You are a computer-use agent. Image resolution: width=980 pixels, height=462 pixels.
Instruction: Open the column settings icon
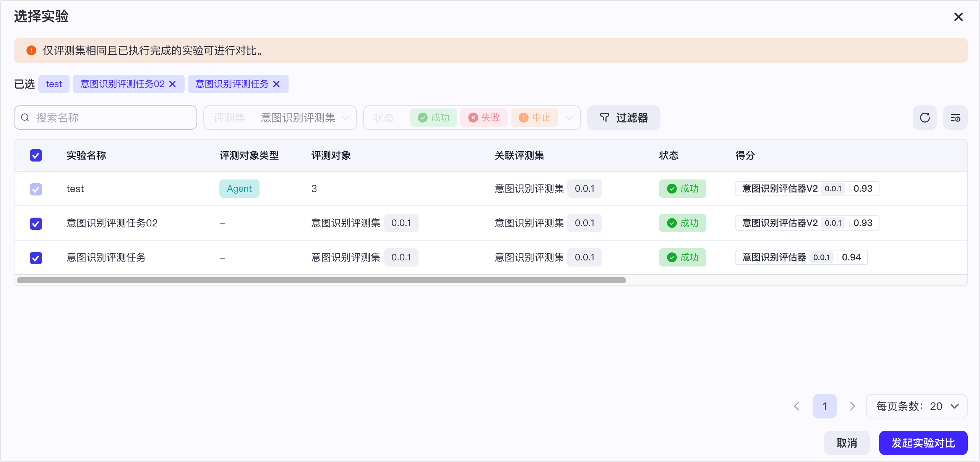(x=955, y=118)
